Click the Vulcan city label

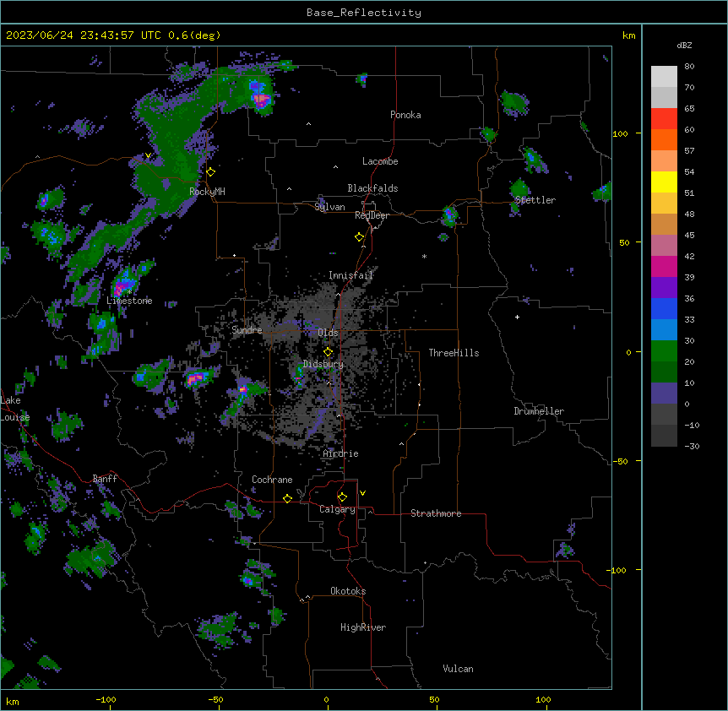(x=458, y=669)
